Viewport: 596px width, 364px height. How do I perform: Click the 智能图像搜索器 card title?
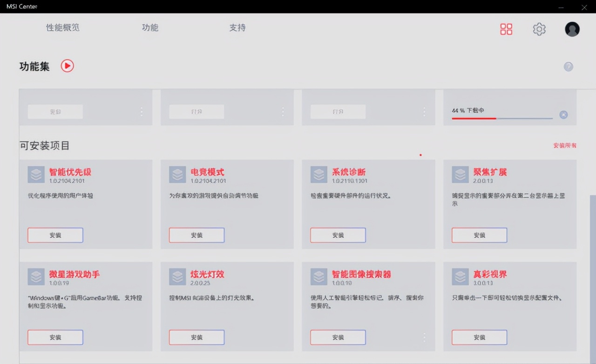click(362, 275)
